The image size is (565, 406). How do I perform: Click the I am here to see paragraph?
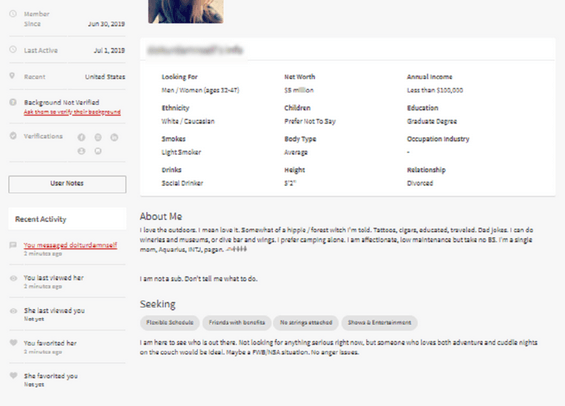pos(339,347)
